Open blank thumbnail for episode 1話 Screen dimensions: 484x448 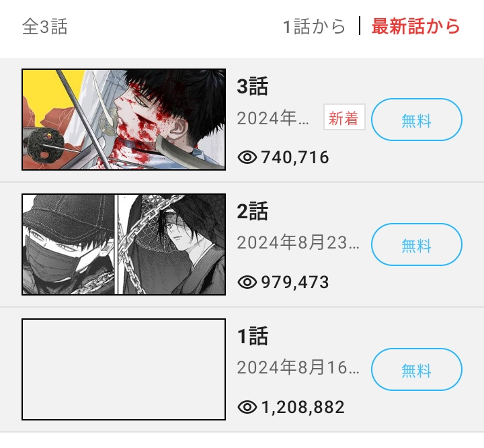(x=124, y=369)
